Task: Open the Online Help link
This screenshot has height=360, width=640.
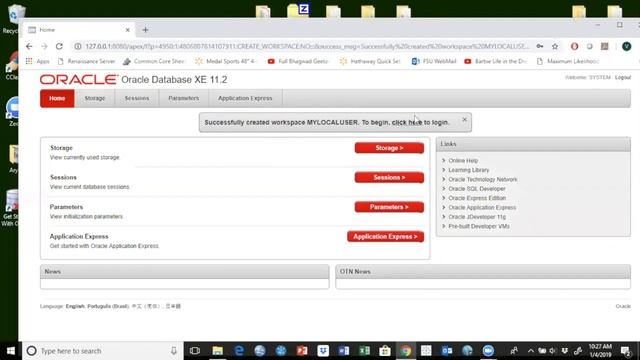Action: pos(463,160)
